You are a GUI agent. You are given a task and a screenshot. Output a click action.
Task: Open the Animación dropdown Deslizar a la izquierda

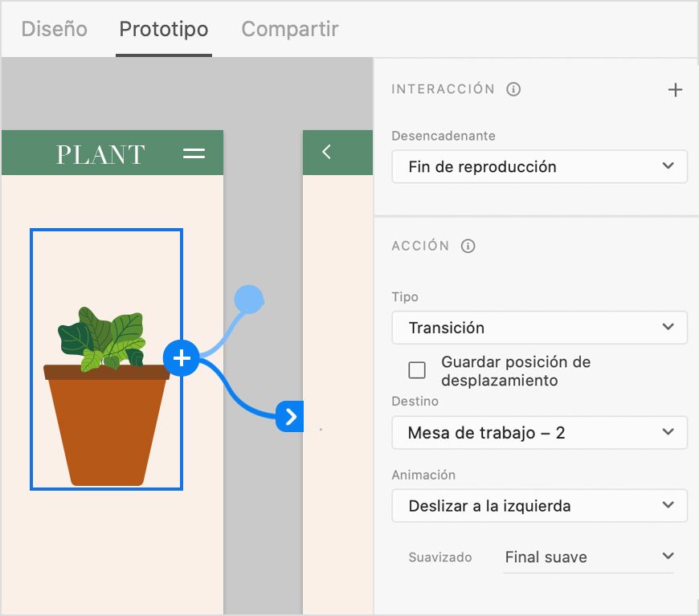(539, 506)
